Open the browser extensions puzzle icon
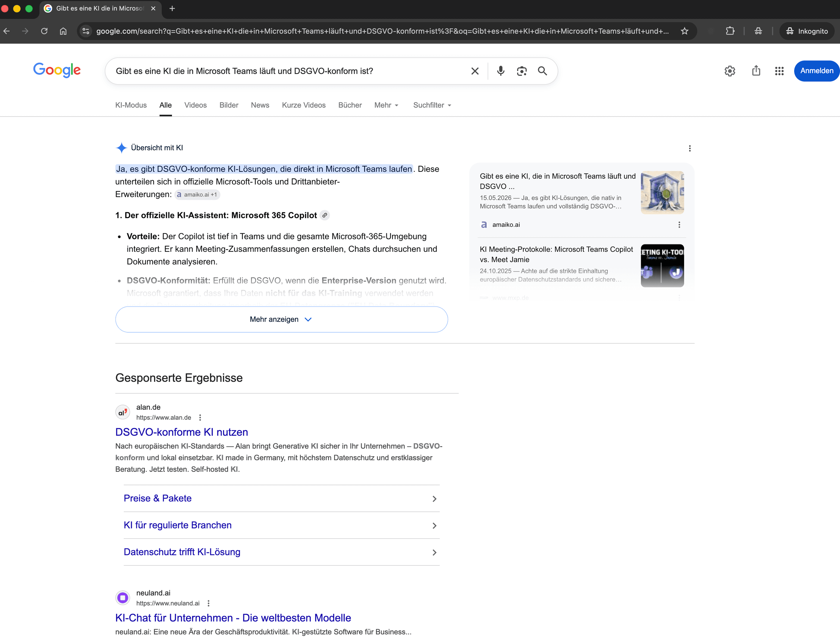 click(x=730, y=31)
